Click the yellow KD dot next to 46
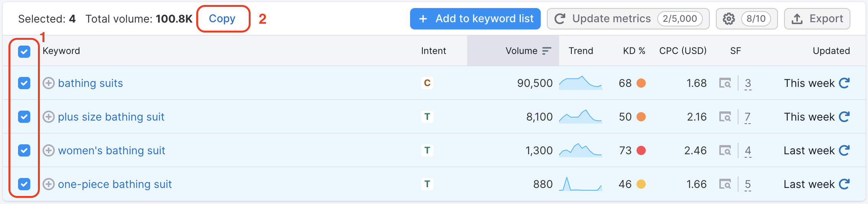This screenshot has height=204, width=868. click(641, 184)
